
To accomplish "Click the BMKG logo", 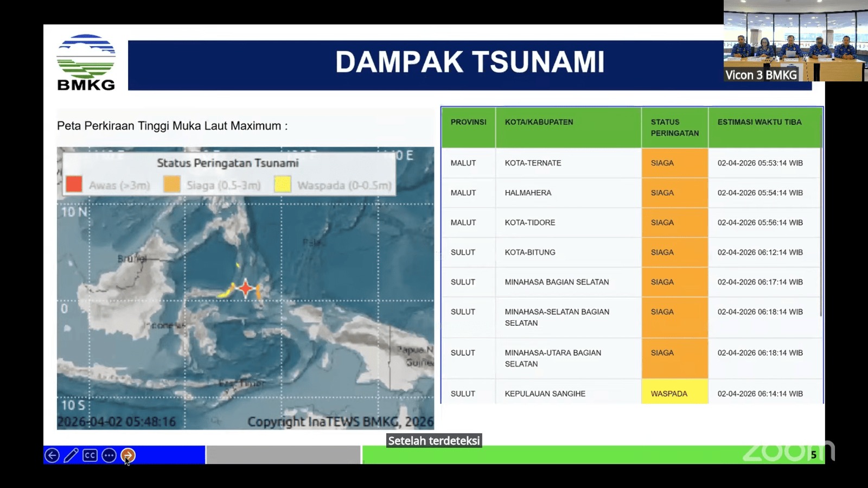I will [86, 62].
